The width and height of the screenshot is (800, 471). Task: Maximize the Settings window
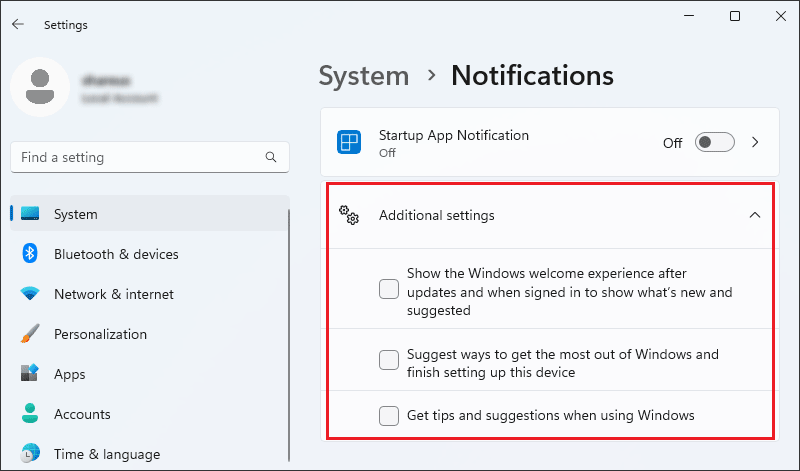point(735,16)
